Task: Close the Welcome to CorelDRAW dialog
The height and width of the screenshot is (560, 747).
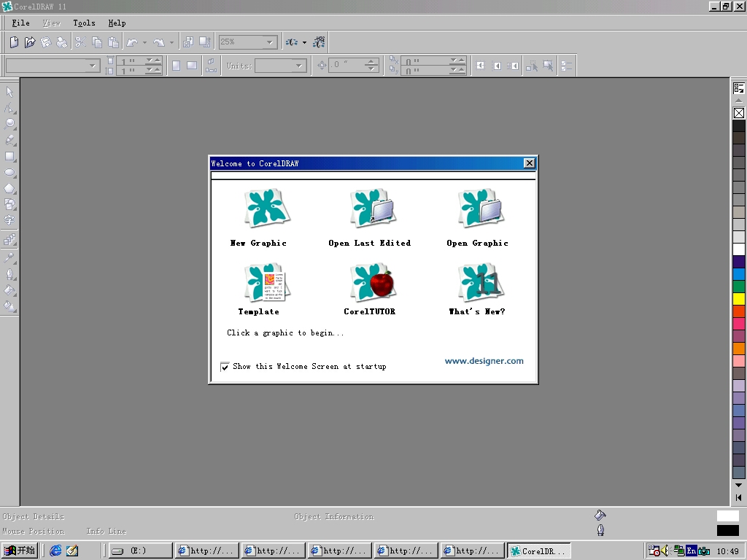Action: pyautogui.click(x=530, y=163)
